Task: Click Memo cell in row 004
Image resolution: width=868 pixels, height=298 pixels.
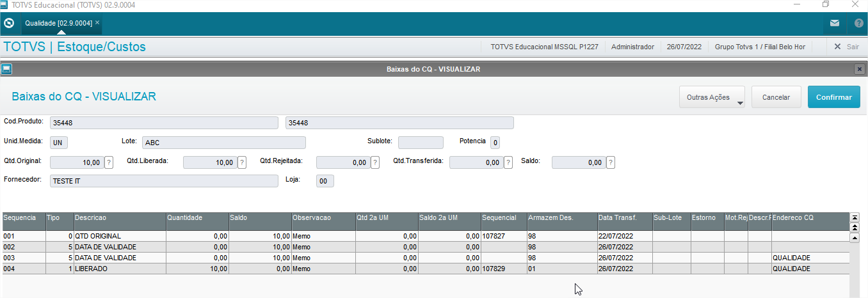Action: (x=323, y=269)
